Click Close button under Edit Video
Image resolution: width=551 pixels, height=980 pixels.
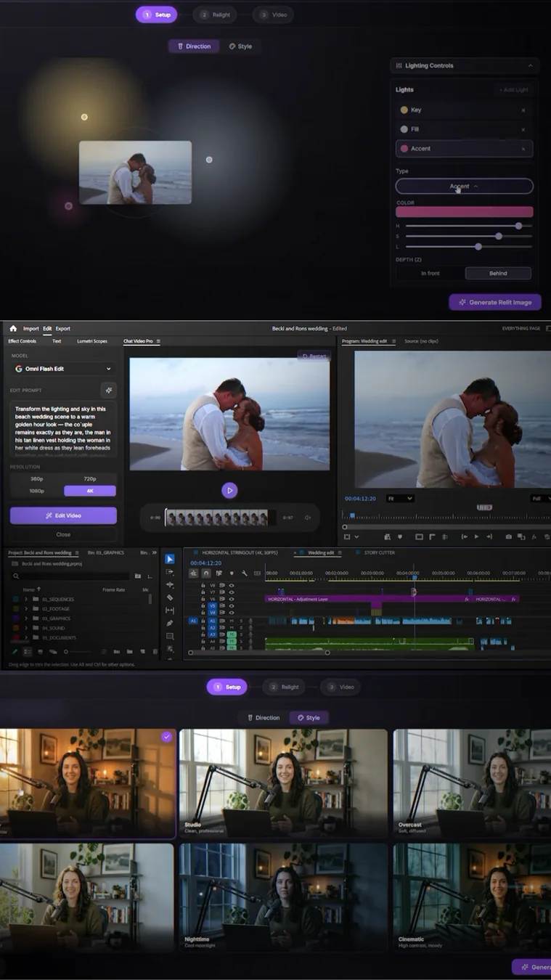coord(63,534)
